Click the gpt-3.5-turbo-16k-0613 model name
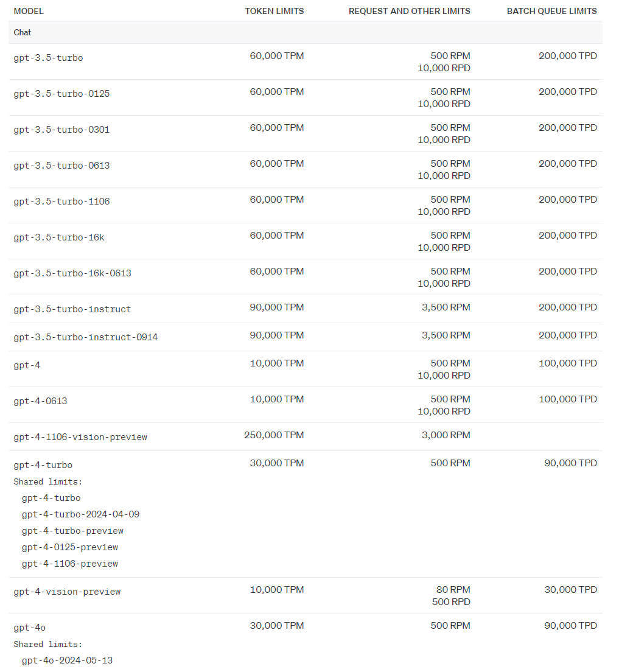The image size is (619, 672). tap(72, 273)
